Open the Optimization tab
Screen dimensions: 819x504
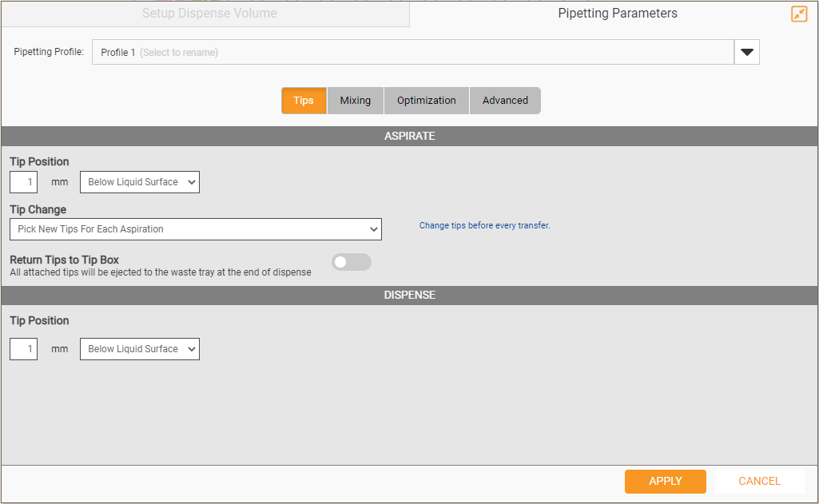[x=427, y=101]
